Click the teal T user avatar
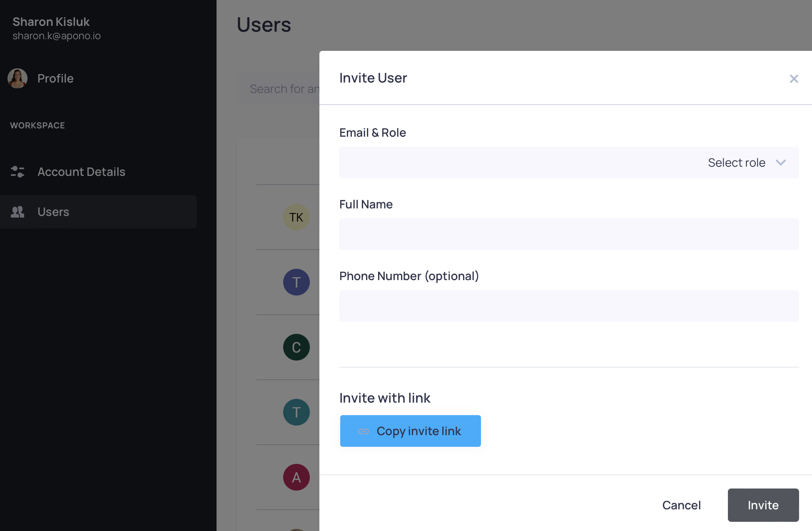The height and width of the screenshot is (531, 812). pos(296,412)
